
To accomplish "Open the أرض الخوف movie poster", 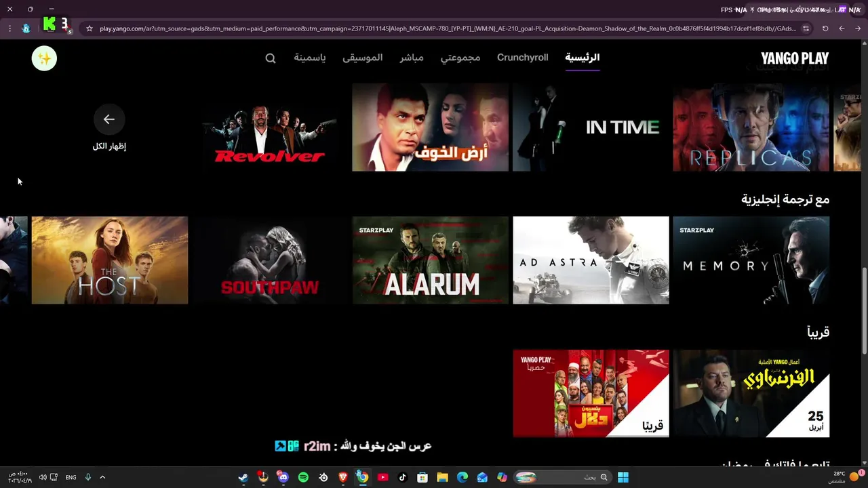I will click(x=430, y=127).
